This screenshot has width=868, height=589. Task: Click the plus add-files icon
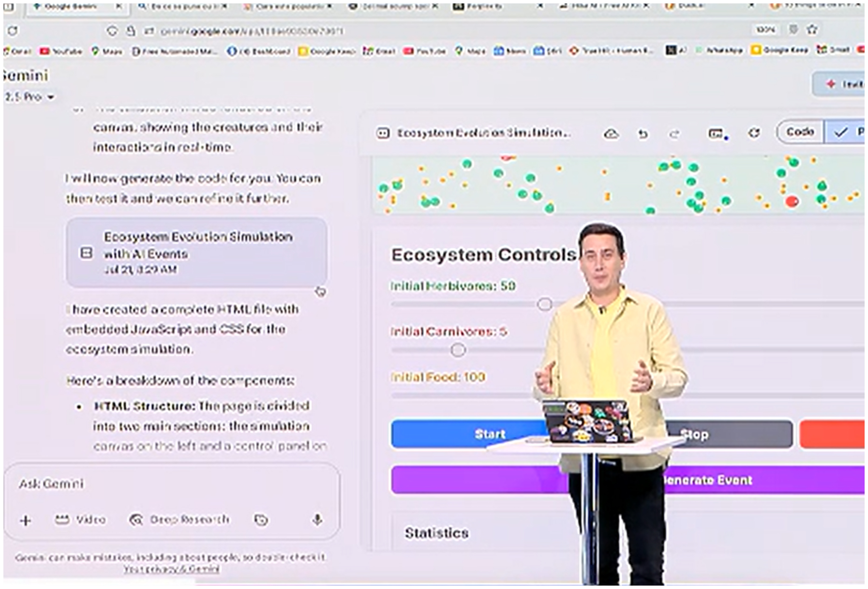[x=26, y=520]
